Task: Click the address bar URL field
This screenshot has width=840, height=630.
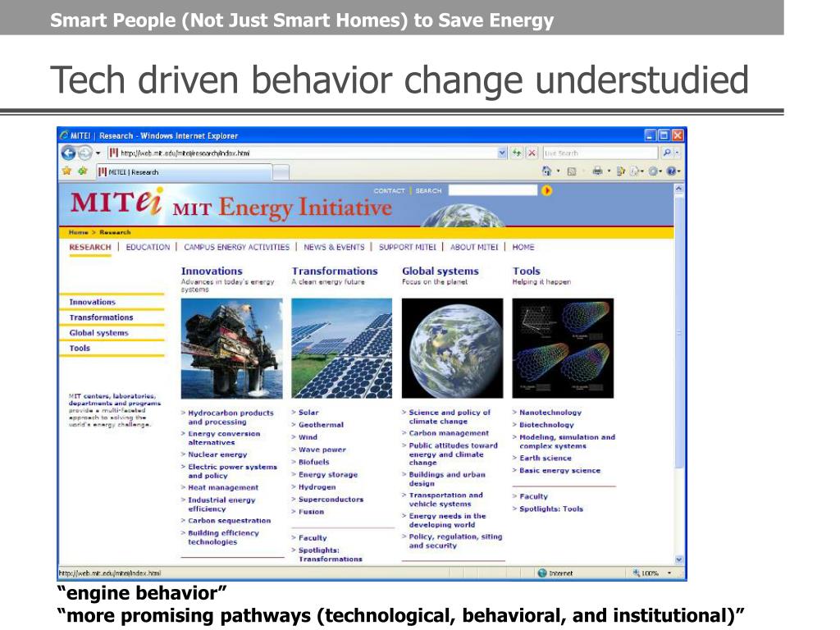Action: (x=302, y=153)
